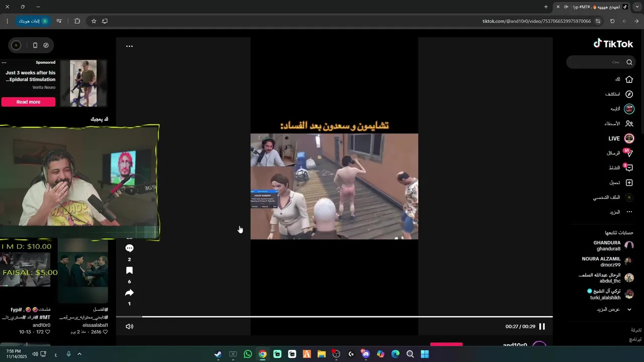This screenshot has height=362, width=644.
Task: Open Messages icon with 51 badge
Action: tap(628, 153)
